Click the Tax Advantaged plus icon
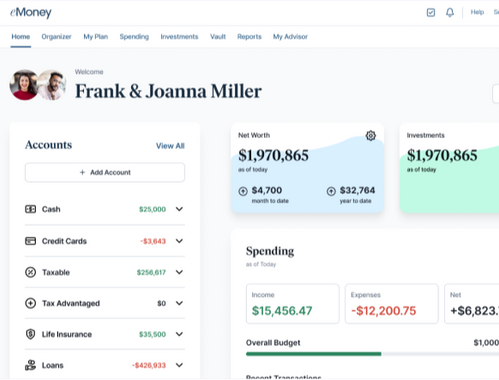 tap(30, 303)
